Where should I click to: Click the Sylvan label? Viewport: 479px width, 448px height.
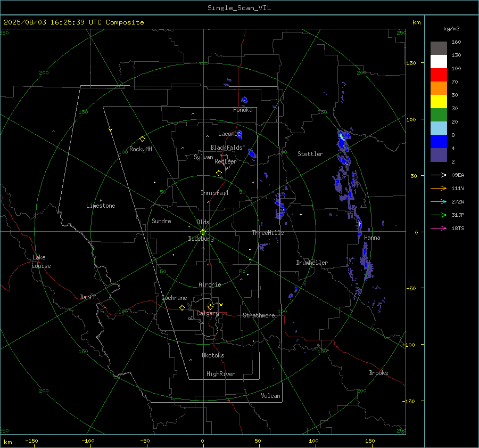[x=203, y=157]
